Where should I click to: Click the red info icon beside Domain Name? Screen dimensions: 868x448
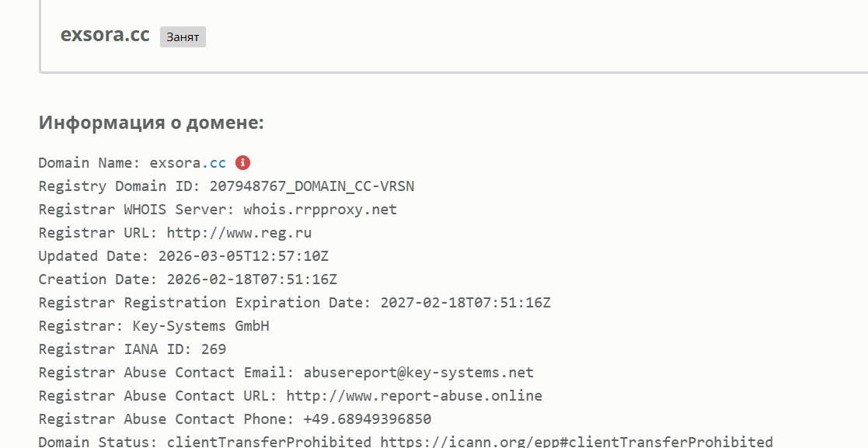[x=243, y=163]
